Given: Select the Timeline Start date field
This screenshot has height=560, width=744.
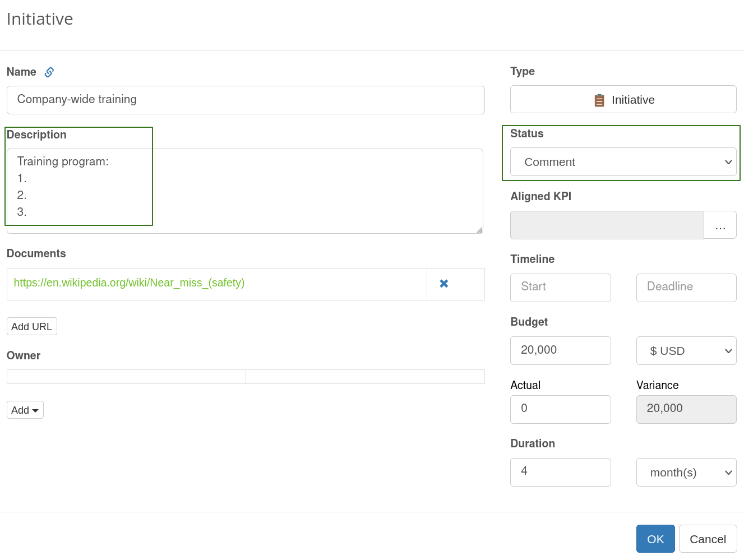Looking at the screenshot, I should tap(560, 288).
